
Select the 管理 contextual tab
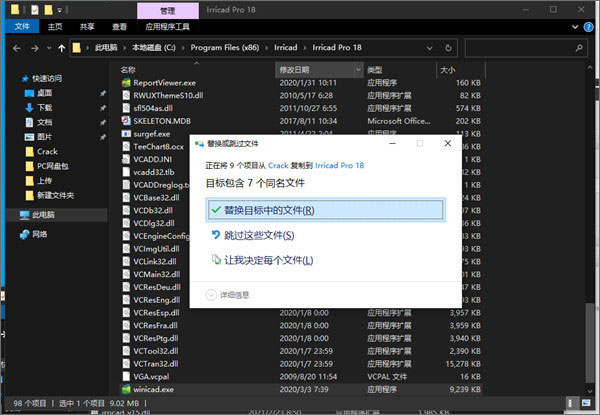(168, 11)
